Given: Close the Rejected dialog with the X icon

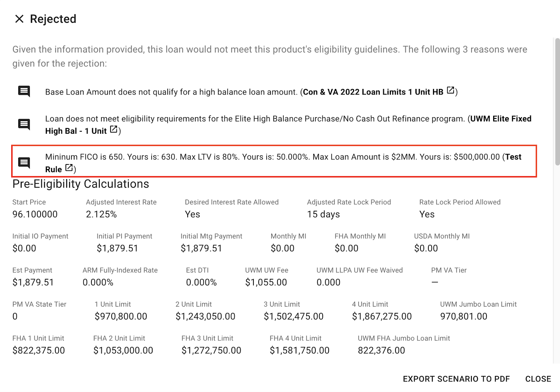Looking at the screenshot, I should (x=19, y=19).
